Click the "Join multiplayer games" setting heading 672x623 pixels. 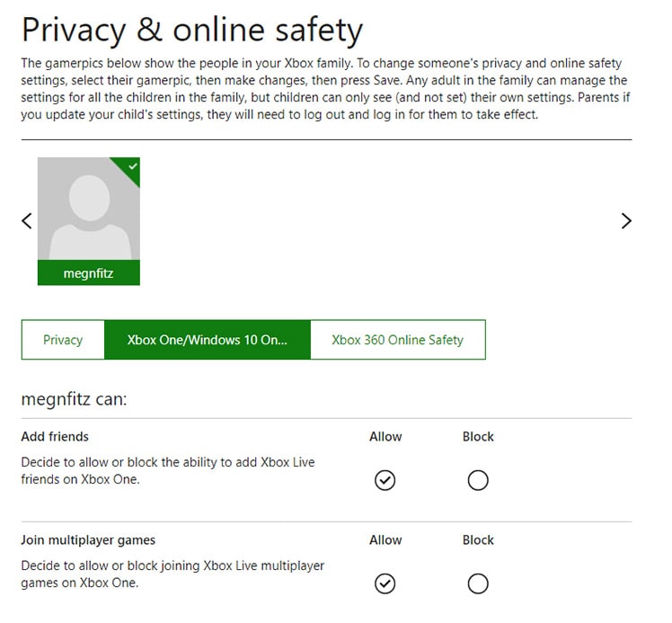pyautogui.click(x=88, y=540)
